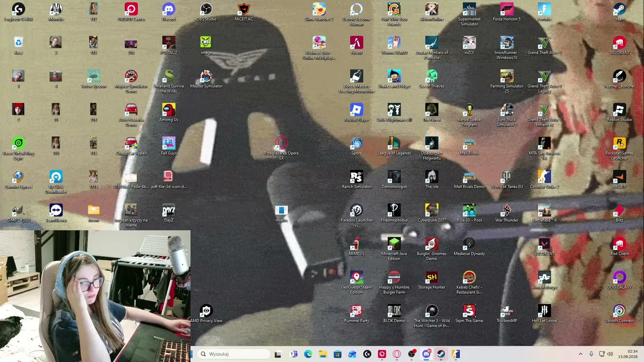
Task: Select the World of Tanks EU icon
Action: [x=507, y=180]
